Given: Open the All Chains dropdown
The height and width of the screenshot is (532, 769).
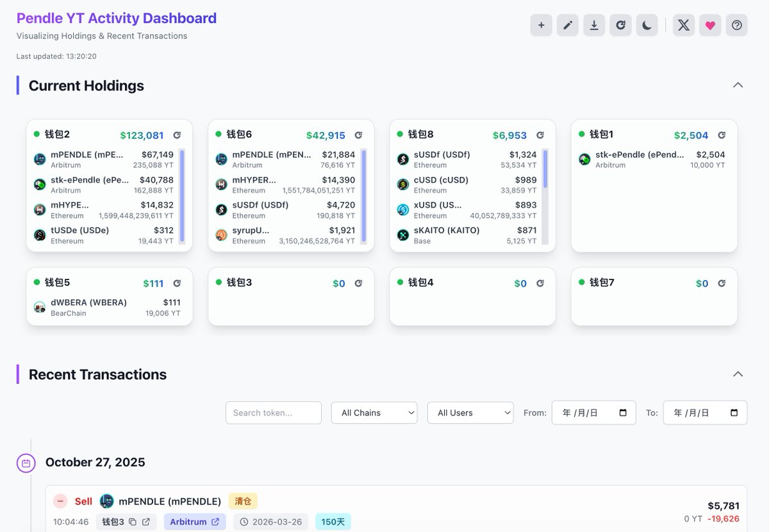Looking at the screenshot, I should click(x=374, y=413).
